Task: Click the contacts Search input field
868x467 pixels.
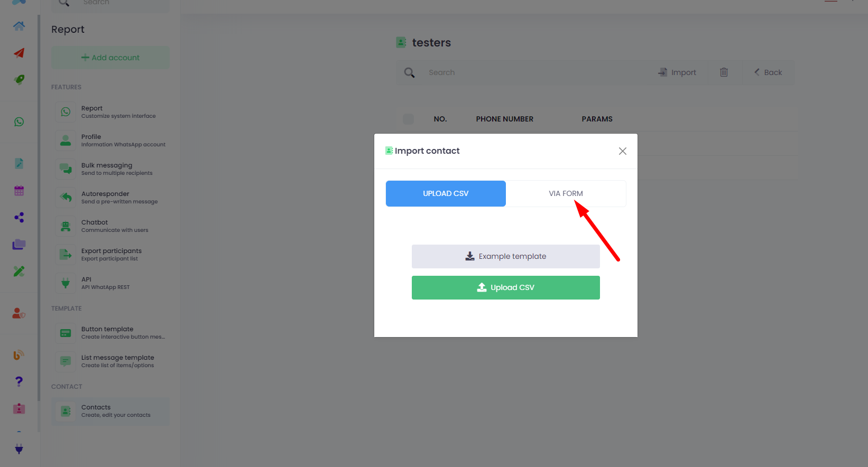Action: [529, 72]
